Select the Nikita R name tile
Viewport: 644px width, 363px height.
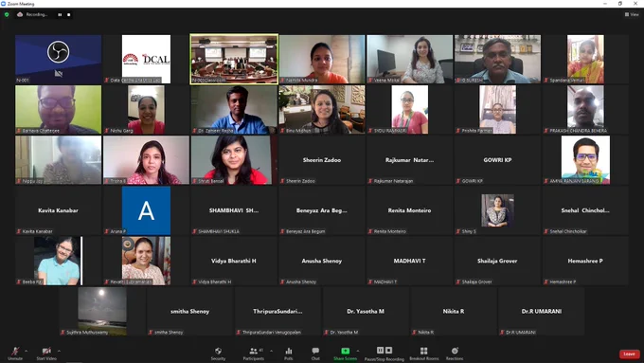(454, 312)
